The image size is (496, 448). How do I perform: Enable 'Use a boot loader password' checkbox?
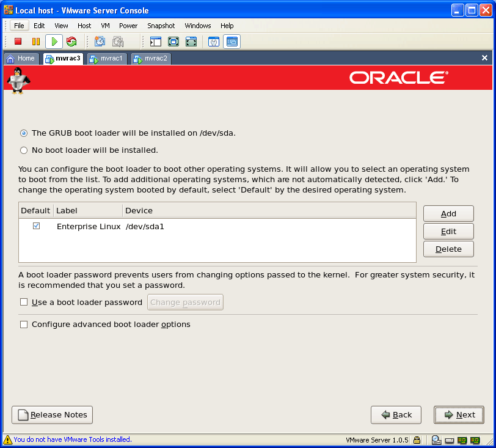[x=24, y=302]
